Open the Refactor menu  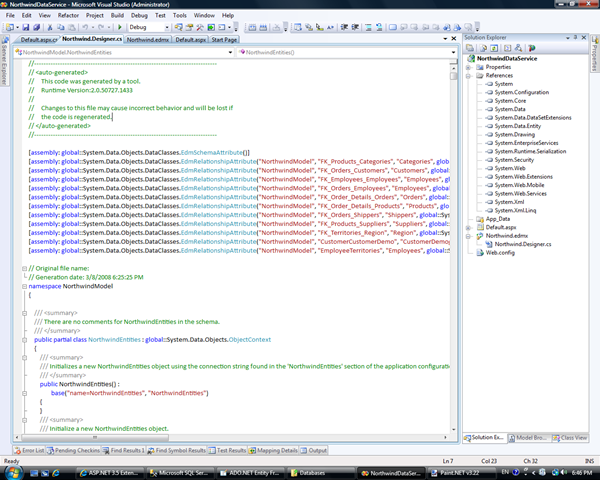(x=68, y=15)
